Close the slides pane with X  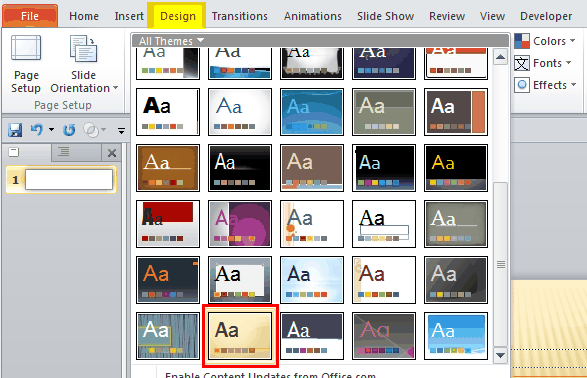[112, 153]
